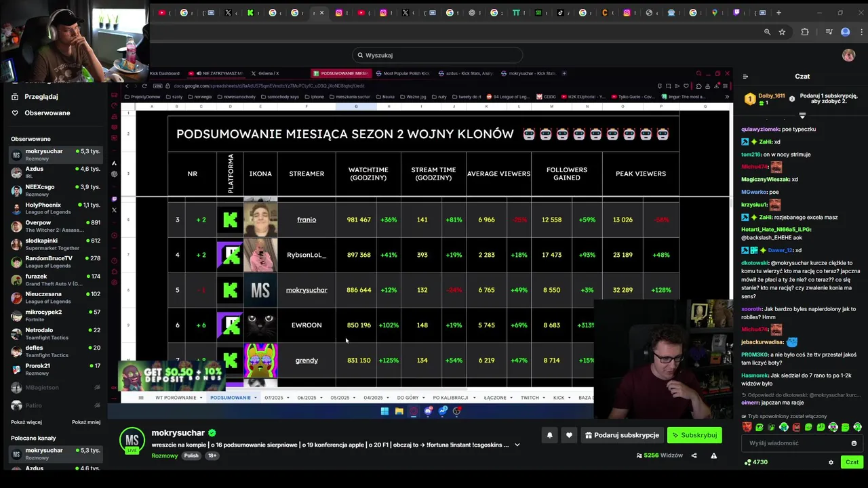Switch to the 04/2025 sheet tab
868x488 pixels.
click(x=373, y=398)
